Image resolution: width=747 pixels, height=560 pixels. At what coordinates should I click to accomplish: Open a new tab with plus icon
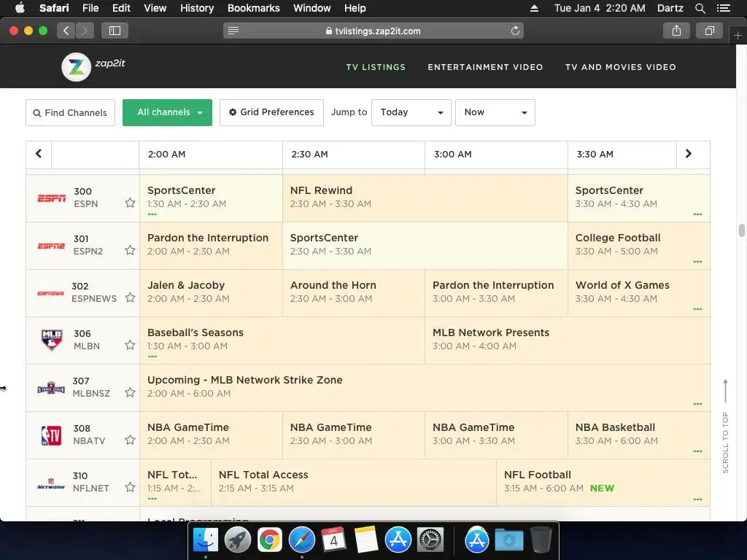pyautogui.click(x=738, y=35)
